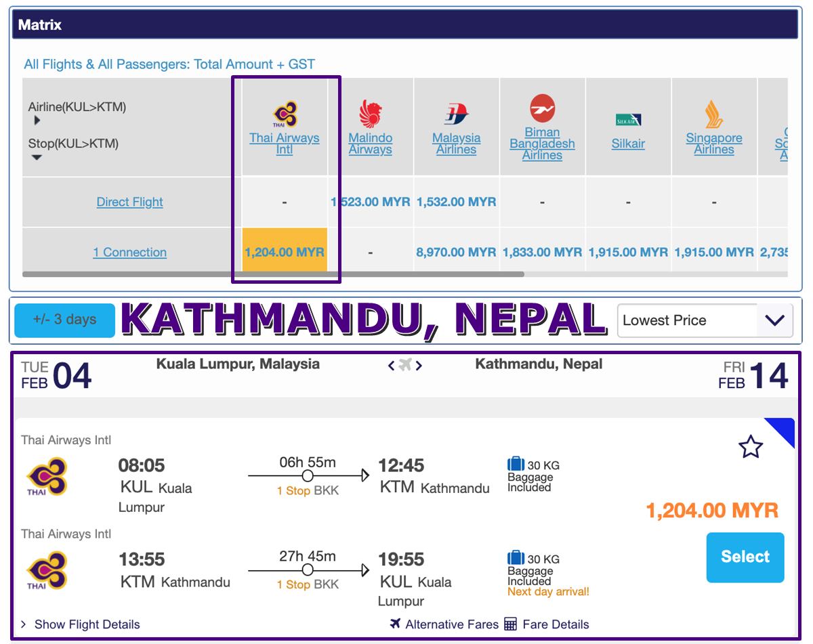Open Singapore Airlines link
813x644 pixels.
[x=714, y=144]
